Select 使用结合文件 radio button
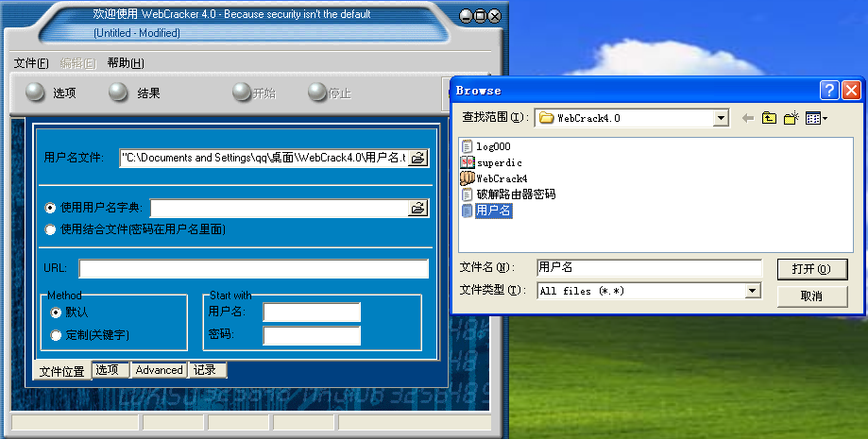Screen dimensions: 868x439 click(x=50, y=229)
